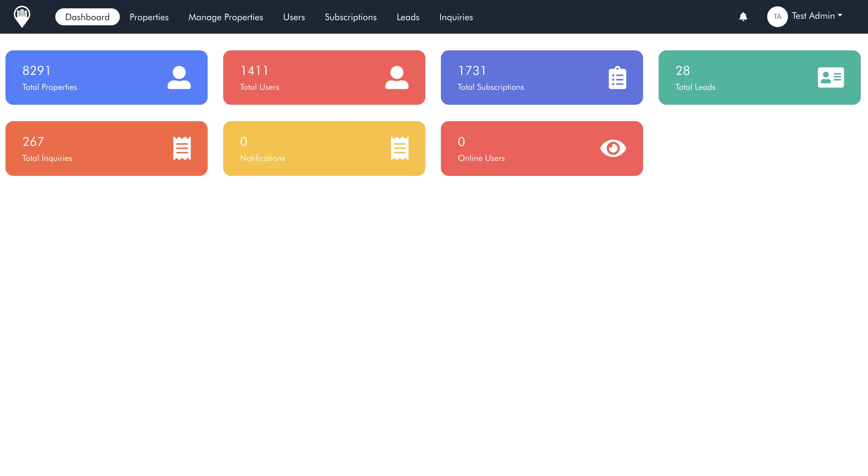Navigate to the Users section

pyautogui.click(x=294, y=17)
